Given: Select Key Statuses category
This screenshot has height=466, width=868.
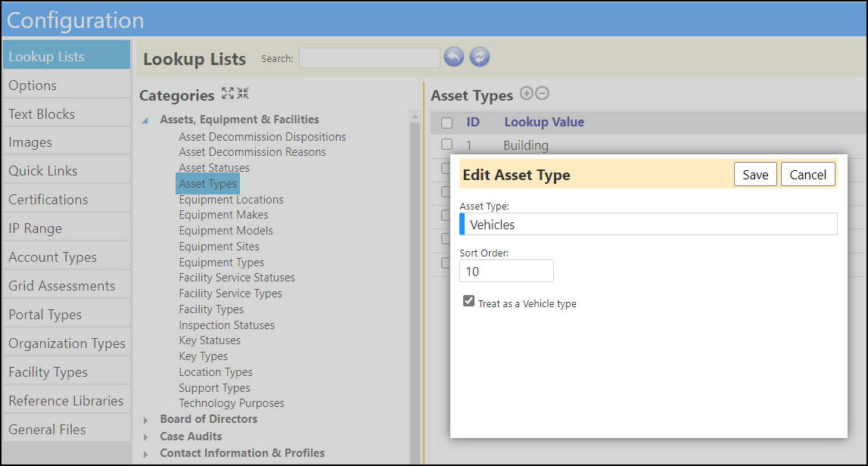Looking at the screenshot, I should 210,340.
